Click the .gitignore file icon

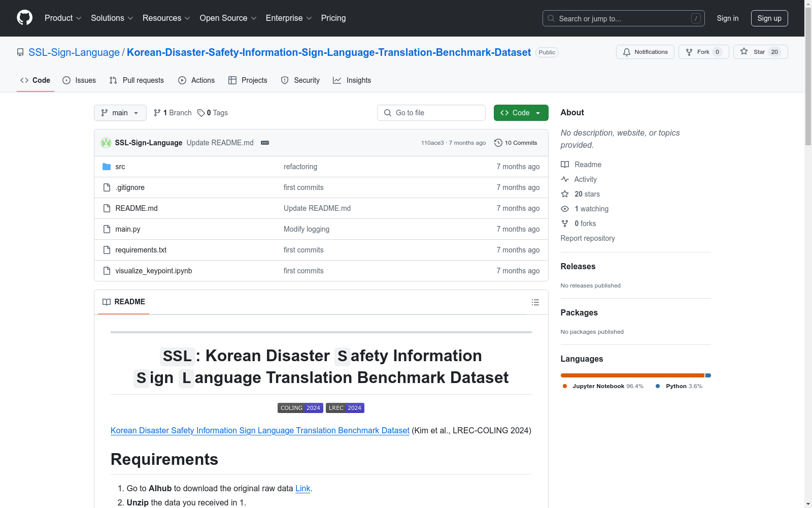point(107,187)
